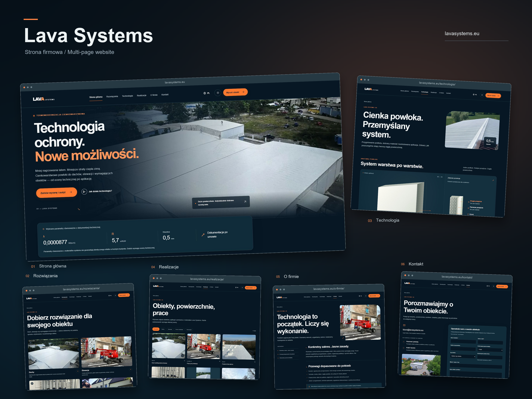This screenshot has width=532, height=399.
Task: Toggle the theme icon in the Kontakt window
Action: [493, 286]
